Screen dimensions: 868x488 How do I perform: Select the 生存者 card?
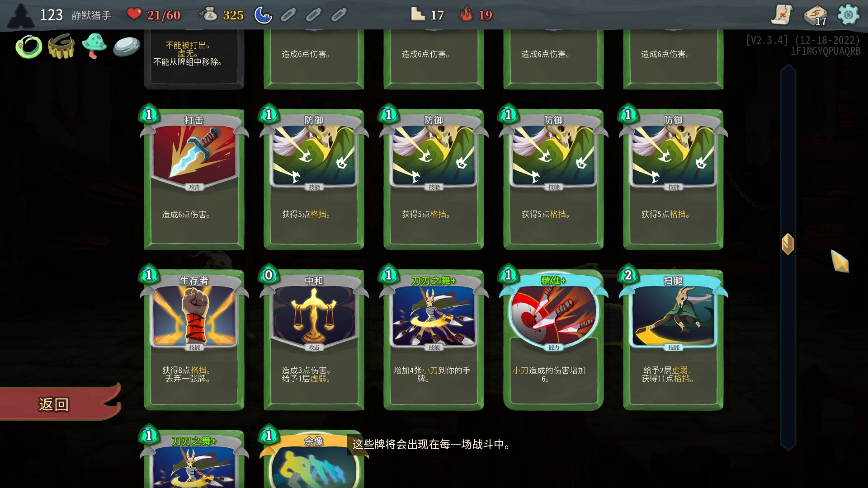click(194, 338)
